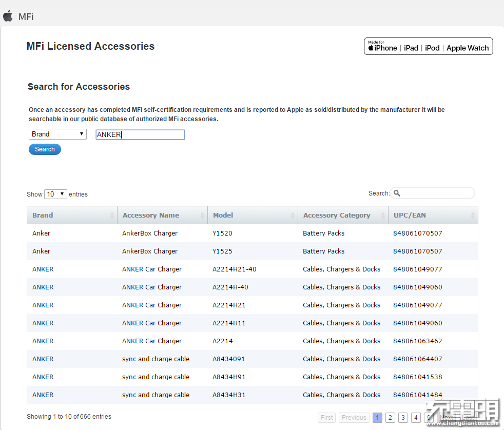Viewport: 504px width, 430px height.
Task: Click AnkerBox Charger in Y1520 row
Action: point(150,233)
